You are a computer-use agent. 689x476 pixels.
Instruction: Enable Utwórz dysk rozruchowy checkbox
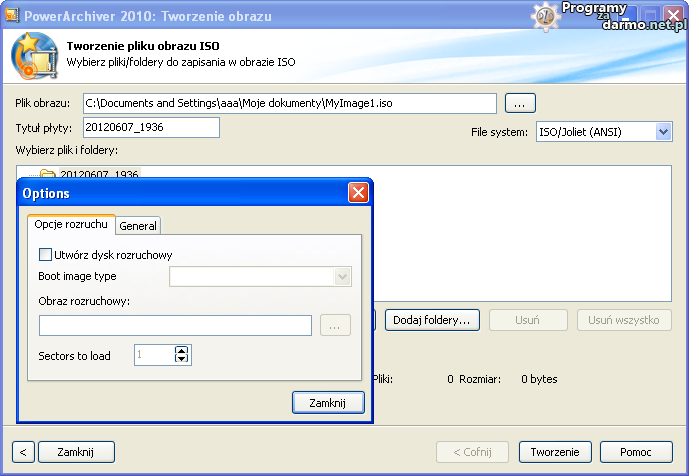click(x=45, y=255)
